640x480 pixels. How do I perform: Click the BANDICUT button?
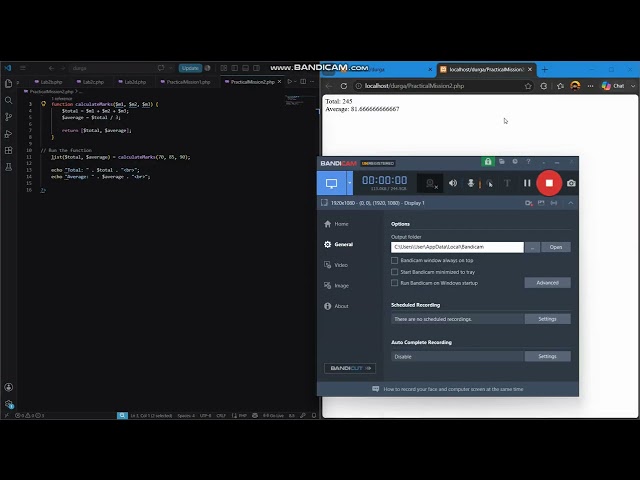coord(350,368)
